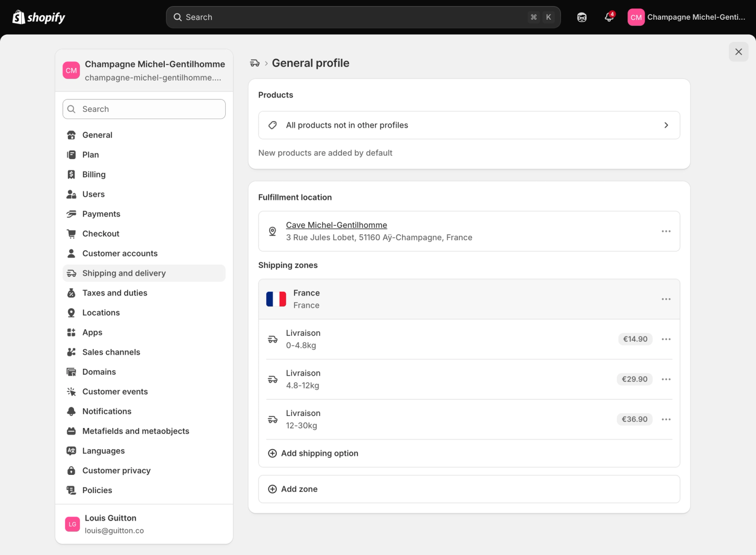The image size is (756, 555).
Task: Navigate to Users settings
Action: point(144,194)
